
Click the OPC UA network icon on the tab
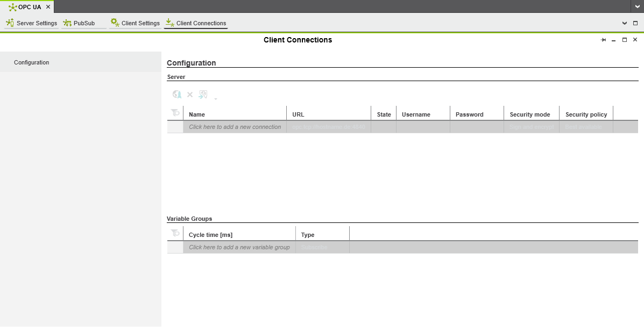tap(13, 7)
